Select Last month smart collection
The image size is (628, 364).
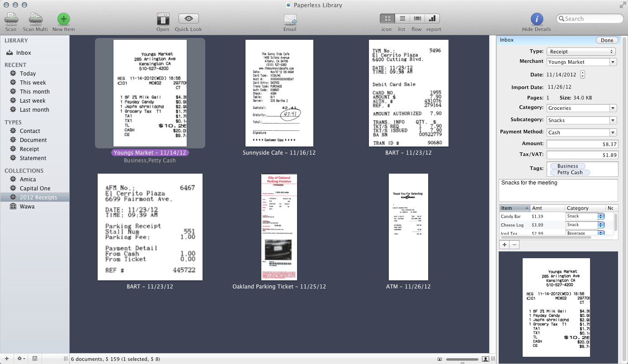[35, 109]
